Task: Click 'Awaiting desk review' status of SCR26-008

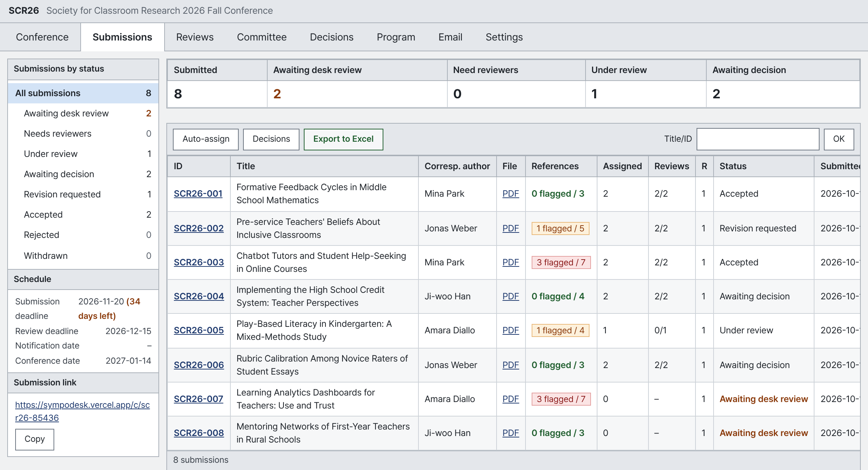Action: pyautogui.click(x=763, y=433)
